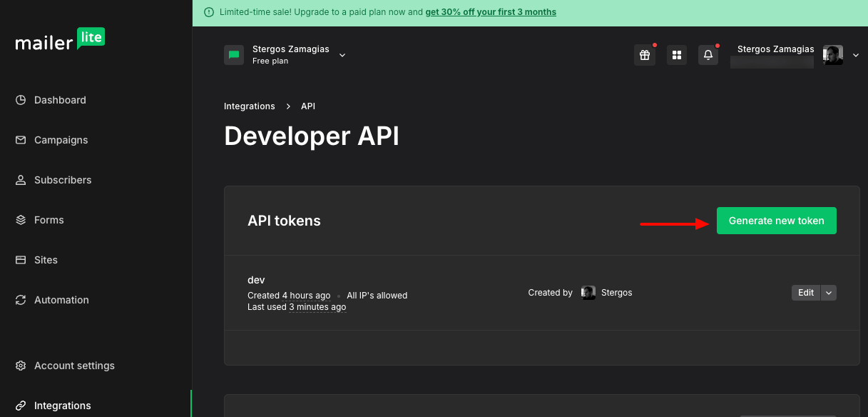This screenshot has height=417, width=868.
Task: Open the user profile dropdown arrow
Action: point(856,56)
